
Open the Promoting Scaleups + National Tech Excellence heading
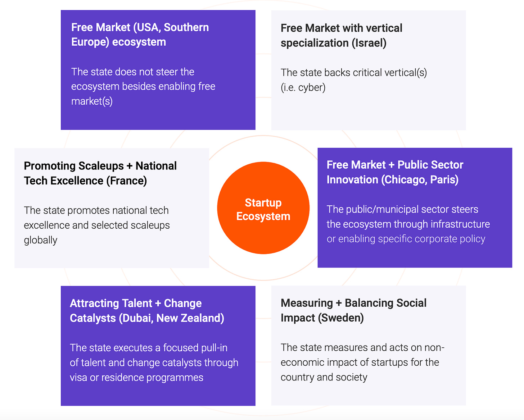click(100, 173)
